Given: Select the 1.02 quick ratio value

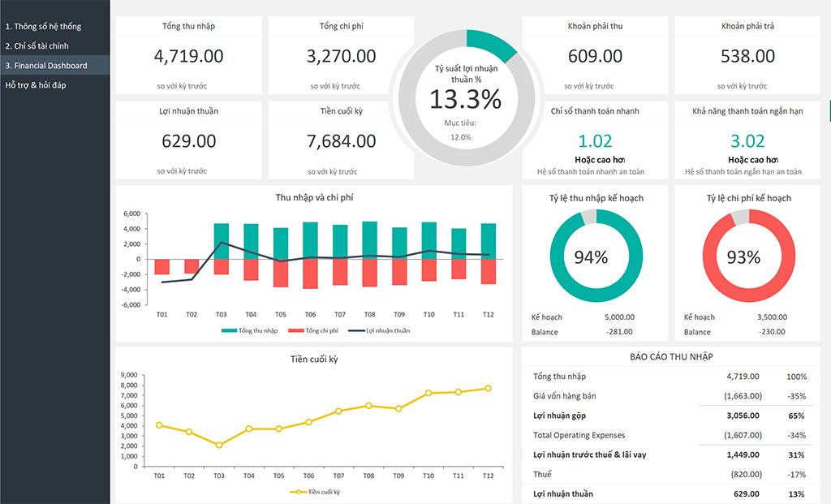Looking at the screenshot, I should 595,141.
